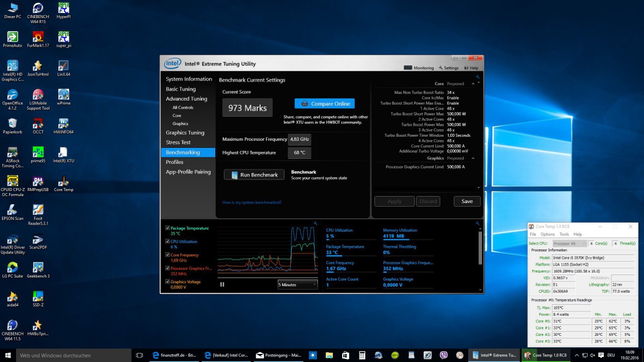Open All Controls under Advanced Tuning
This screenshot has width=644, height=362.
pyautogui.click(x=183, y=108)
